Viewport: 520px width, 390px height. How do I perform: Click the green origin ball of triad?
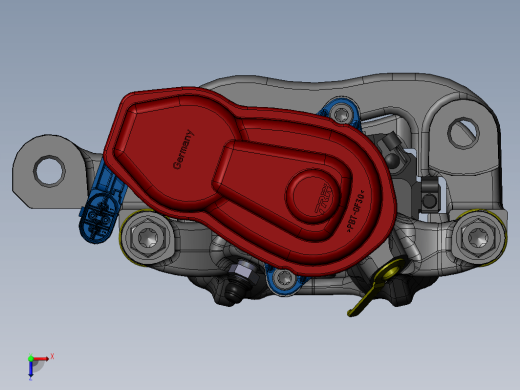(31, 358)
